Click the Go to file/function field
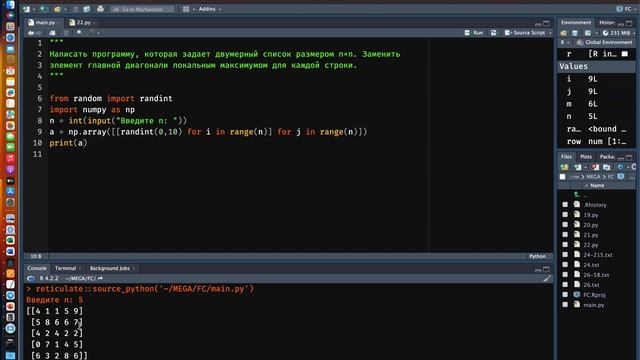The image size is (640, 360). (x=143, y=9)
